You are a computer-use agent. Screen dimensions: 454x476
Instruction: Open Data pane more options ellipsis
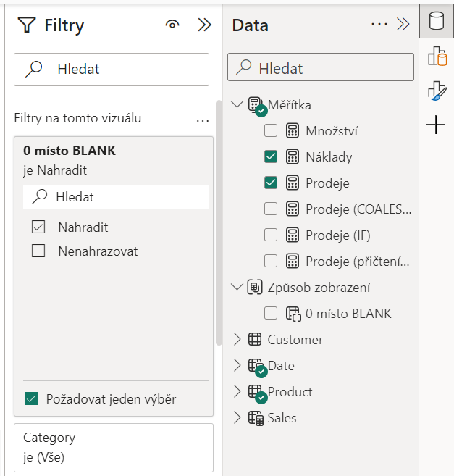click(x=379, y=24)
